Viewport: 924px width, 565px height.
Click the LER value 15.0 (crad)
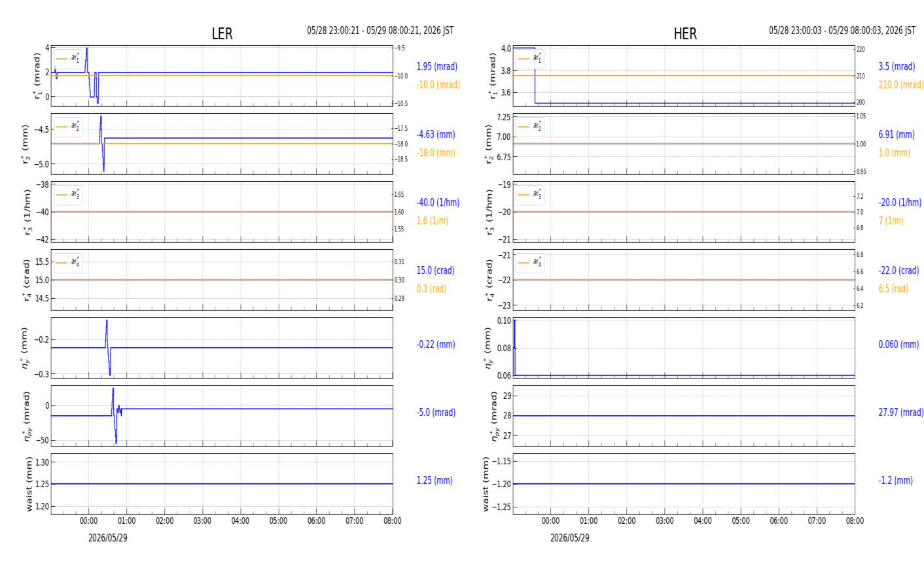click(436, 271)
